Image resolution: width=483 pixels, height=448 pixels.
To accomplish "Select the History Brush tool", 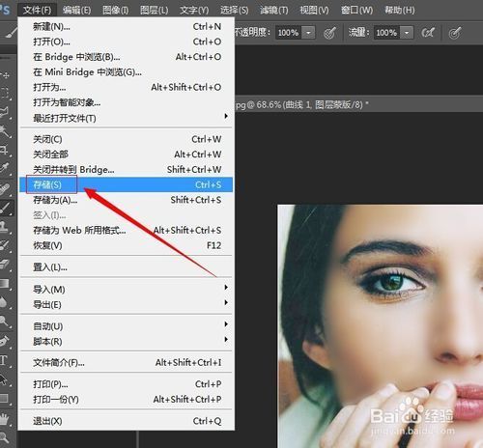I will 6,245.
